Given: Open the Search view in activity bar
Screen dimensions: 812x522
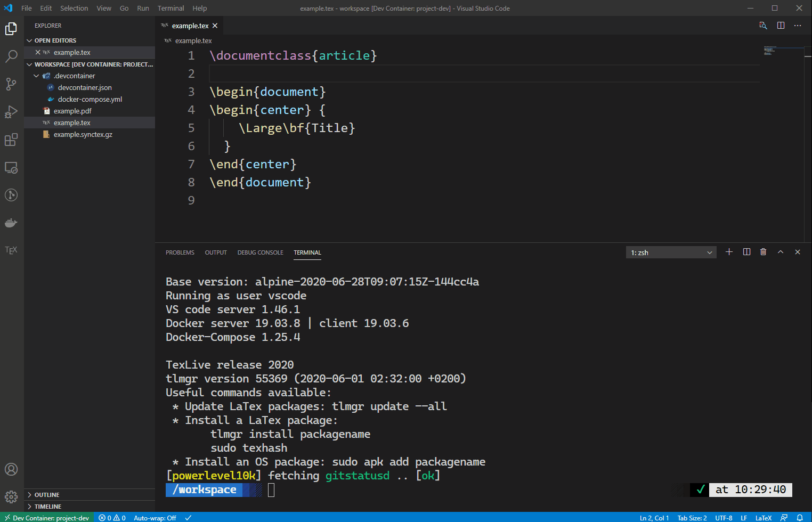Looking at the screenshot, I should pos(11,56).
